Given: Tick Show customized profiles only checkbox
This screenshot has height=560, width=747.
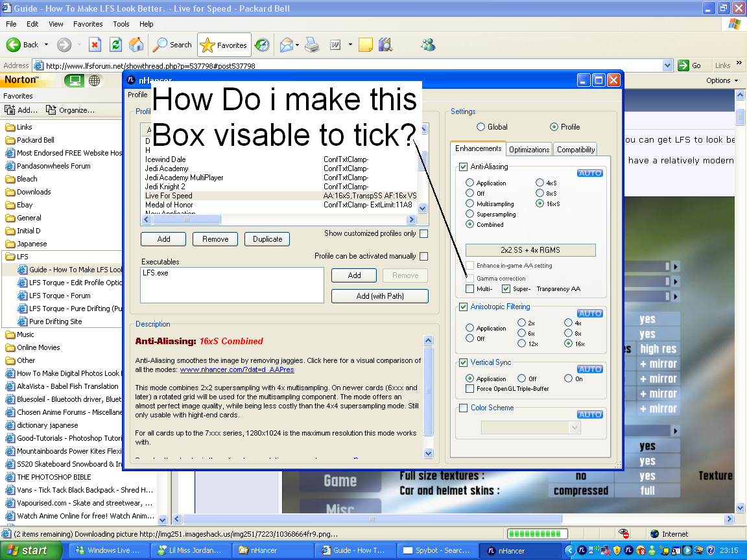Looking at the screenshot, I should point(424,233).
